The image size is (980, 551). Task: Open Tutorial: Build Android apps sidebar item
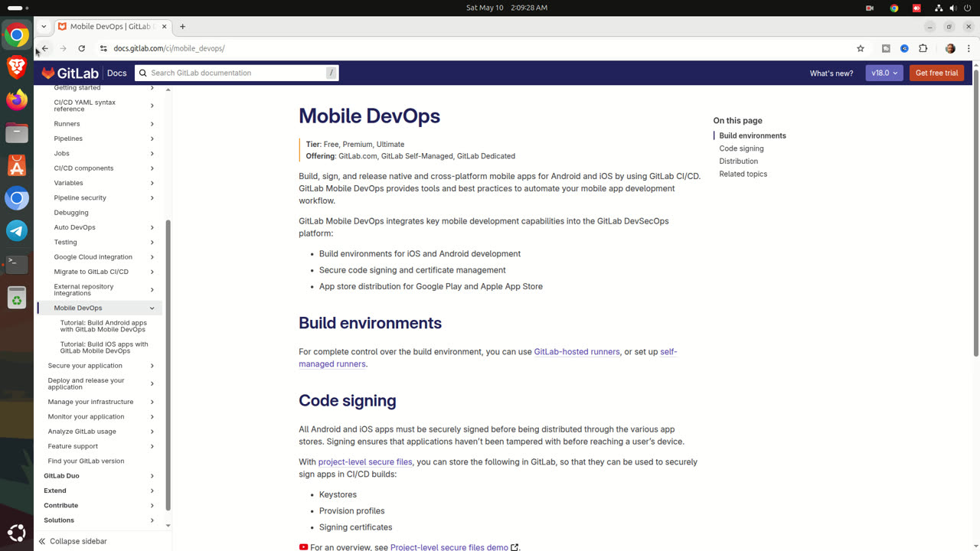point(103,326)
